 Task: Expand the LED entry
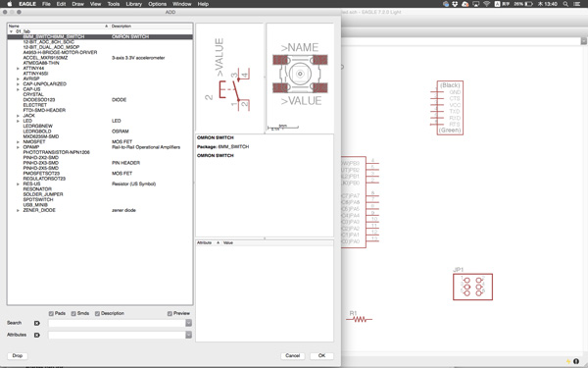coord(18,121)
